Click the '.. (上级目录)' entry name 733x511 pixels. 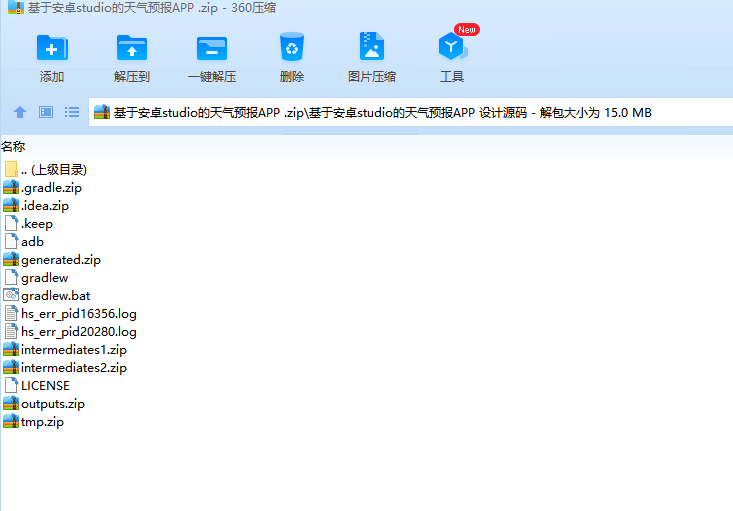click(54, 170)
